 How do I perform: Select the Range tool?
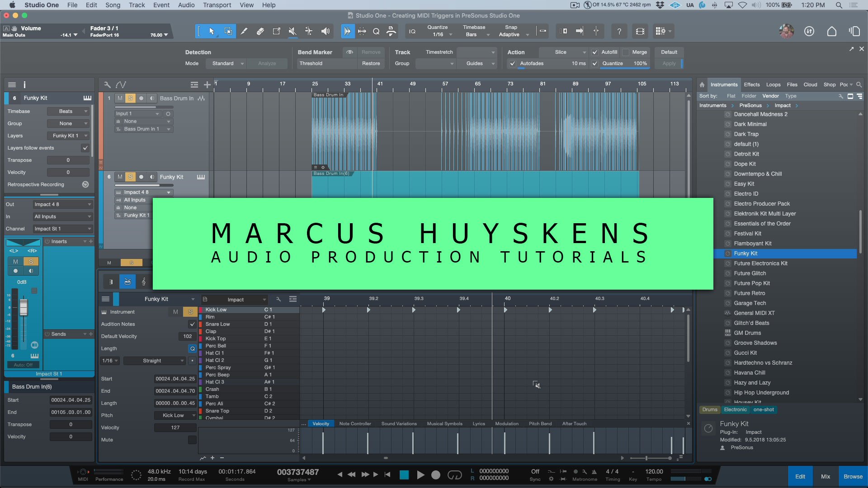pos(228,31)
